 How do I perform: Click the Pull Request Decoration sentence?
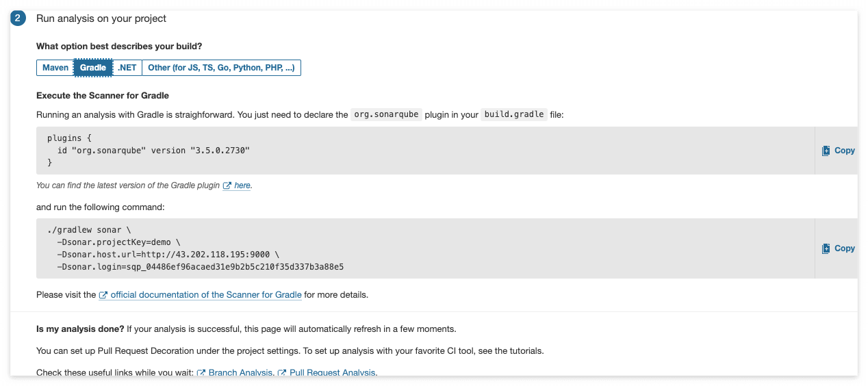290,350
